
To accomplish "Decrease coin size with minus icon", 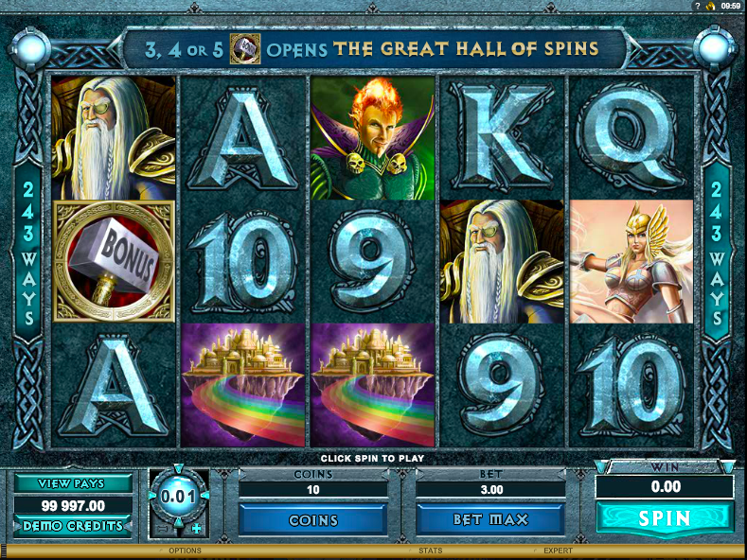I will 161,528.
